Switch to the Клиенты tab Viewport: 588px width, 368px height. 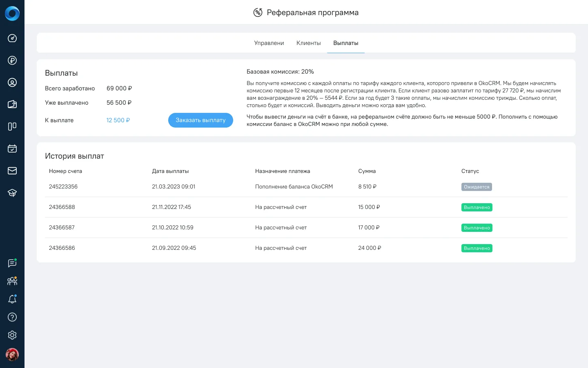[x=309, y=43]
